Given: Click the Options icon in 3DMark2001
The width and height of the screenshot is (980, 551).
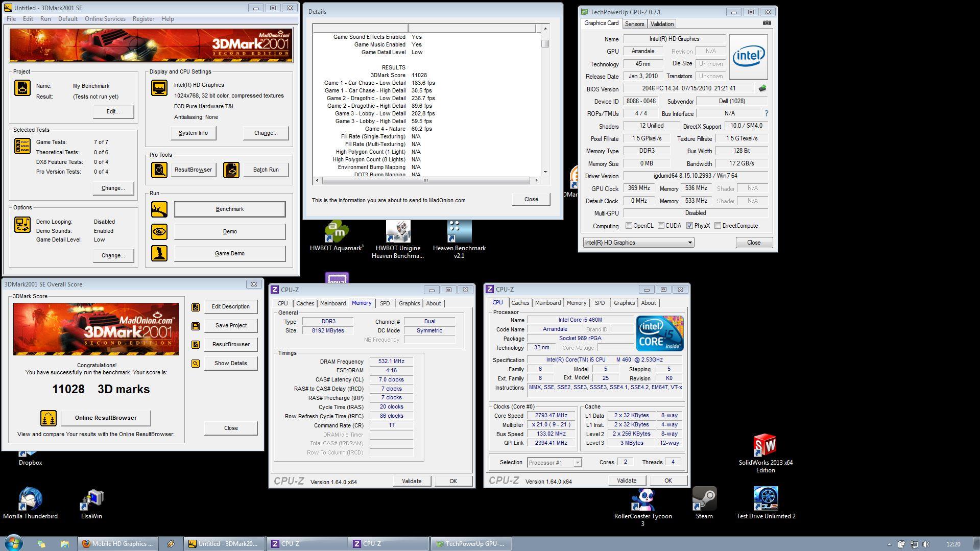Looking at the screenshot, I should (x=22, y=225).
